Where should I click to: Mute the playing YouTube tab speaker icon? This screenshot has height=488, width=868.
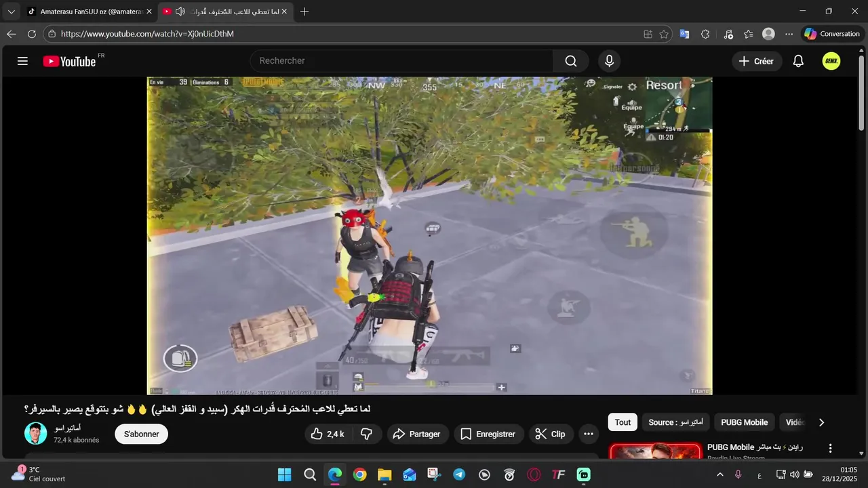coord(180,12)
